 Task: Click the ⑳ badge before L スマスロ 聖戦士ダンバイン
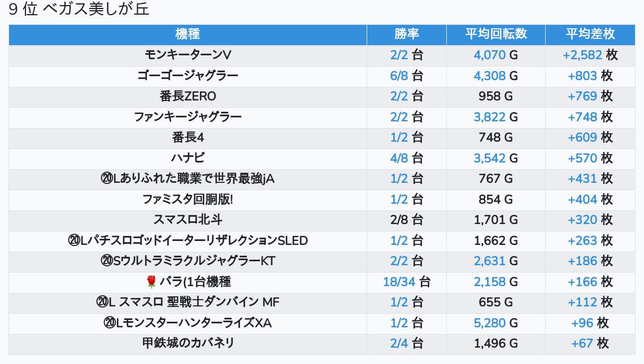pos(102,302)
